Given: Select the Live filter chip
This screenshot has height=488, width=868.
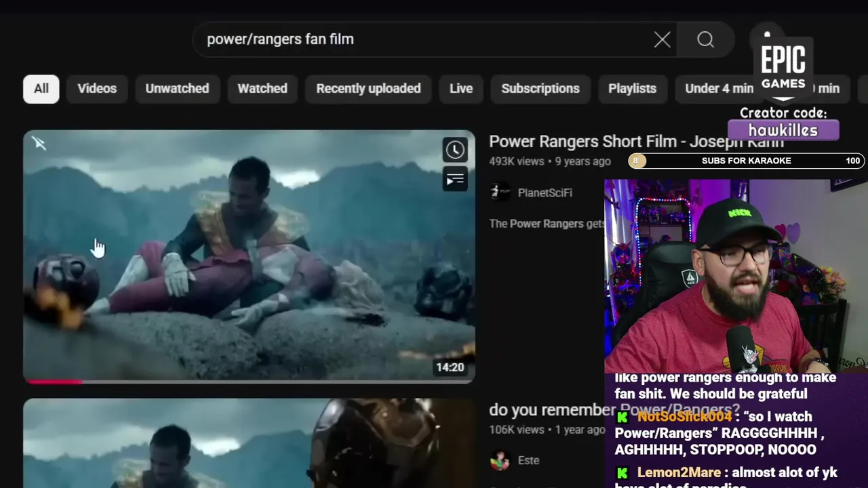Looking at the screenshot, I should coord(461,89).
